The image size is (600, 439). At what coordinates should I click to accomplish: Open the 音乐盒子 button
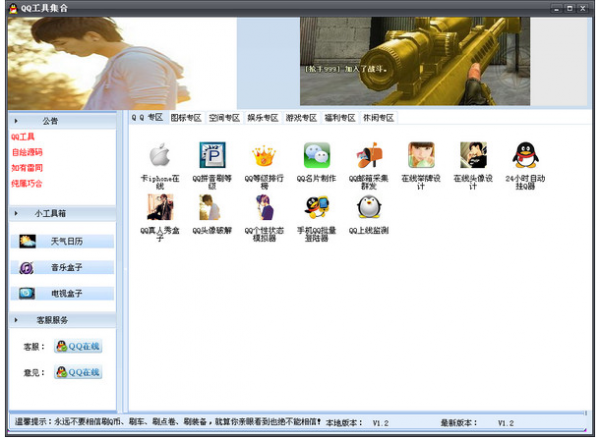62,268
